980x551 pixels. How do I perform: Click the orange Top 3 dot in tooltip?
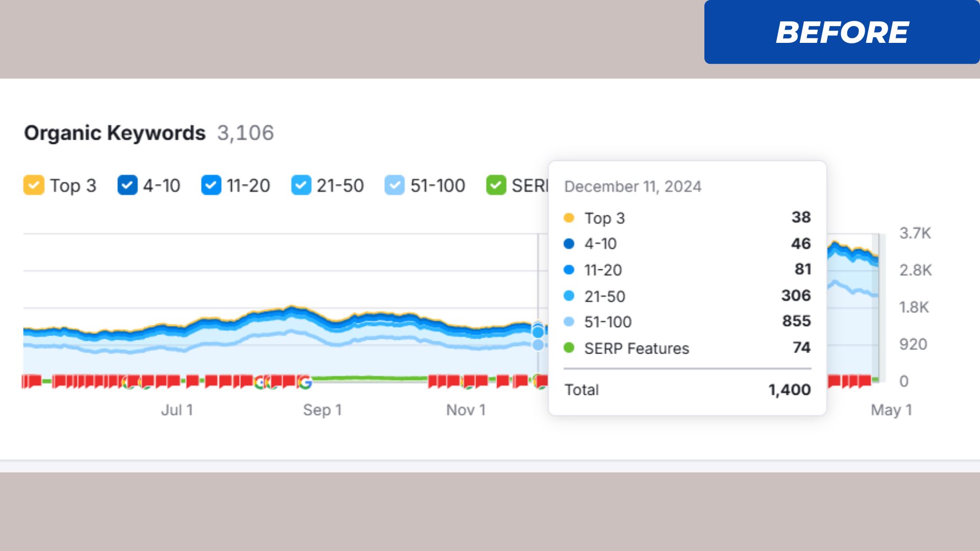(569, 218)
